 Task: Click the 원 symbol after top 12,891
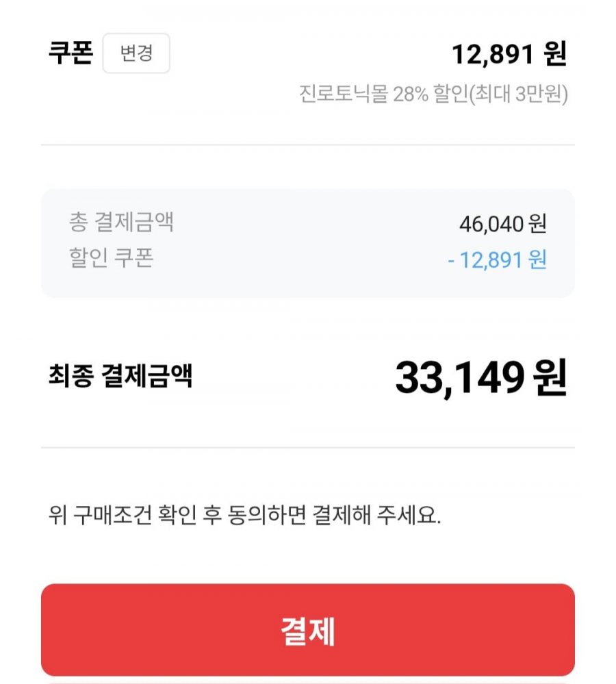(555, 55)
